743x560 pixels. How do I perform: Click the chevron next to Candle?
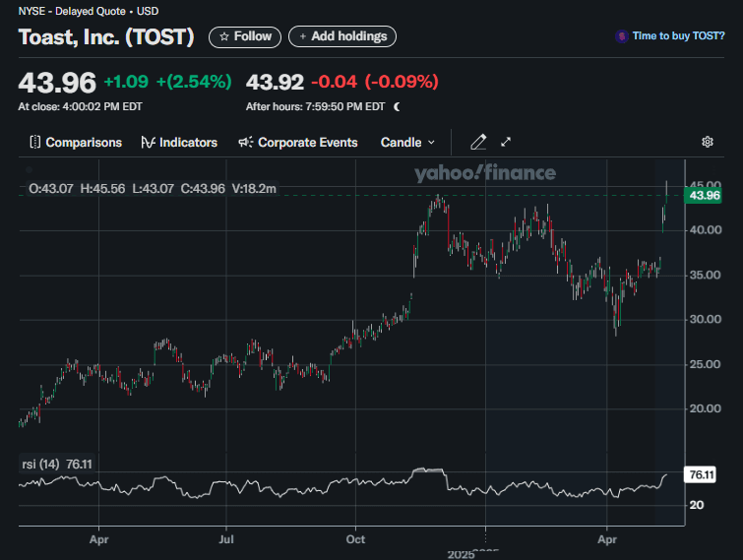(431, 143)
